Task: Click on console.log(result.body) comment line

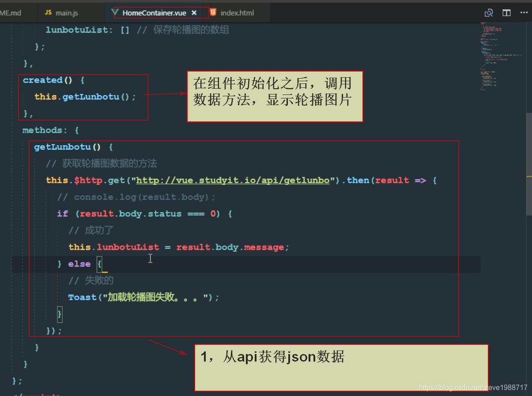Action: pyautogui.click(x=136, y=197)
